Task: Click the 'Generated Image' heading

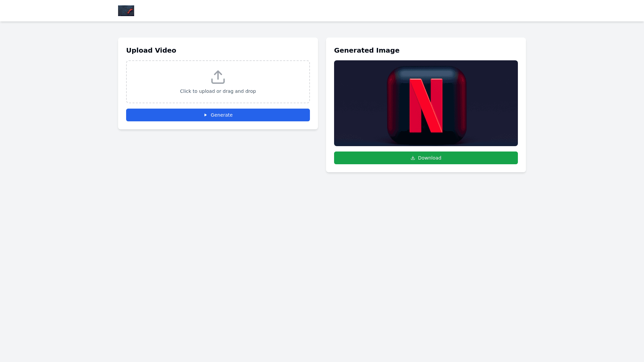Action: pos(367,50)
